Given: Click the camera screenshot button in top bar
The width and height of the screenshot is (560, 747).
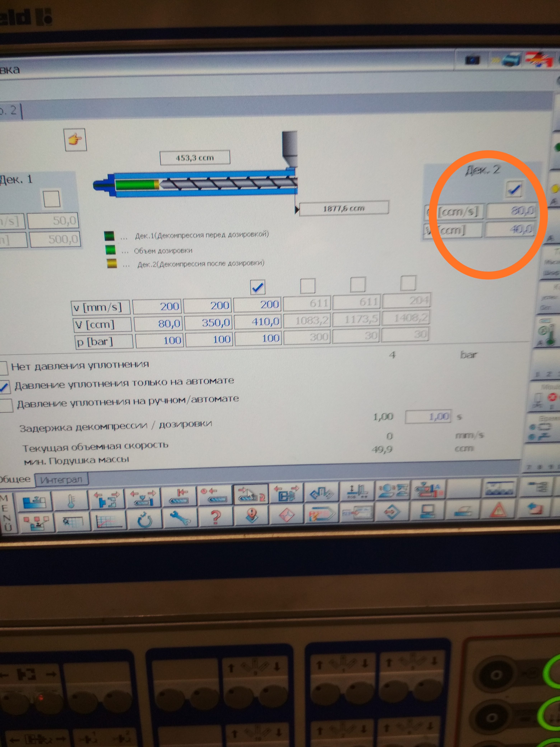Looking at the screenshot, I should (x=472, y=60).
